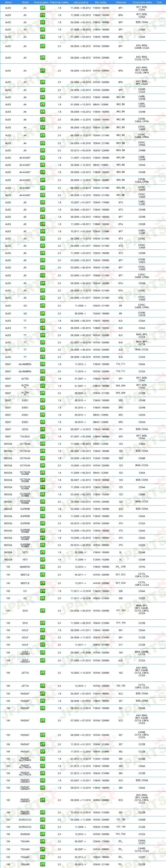Select the '5C1, 5C2' body code cell
166x868 pixels.
coord(121,575)
